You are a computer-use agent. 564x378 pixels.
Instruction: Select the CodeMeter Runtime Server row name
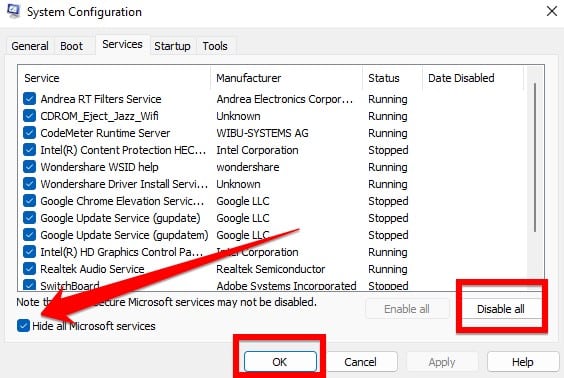pos(105,133)
